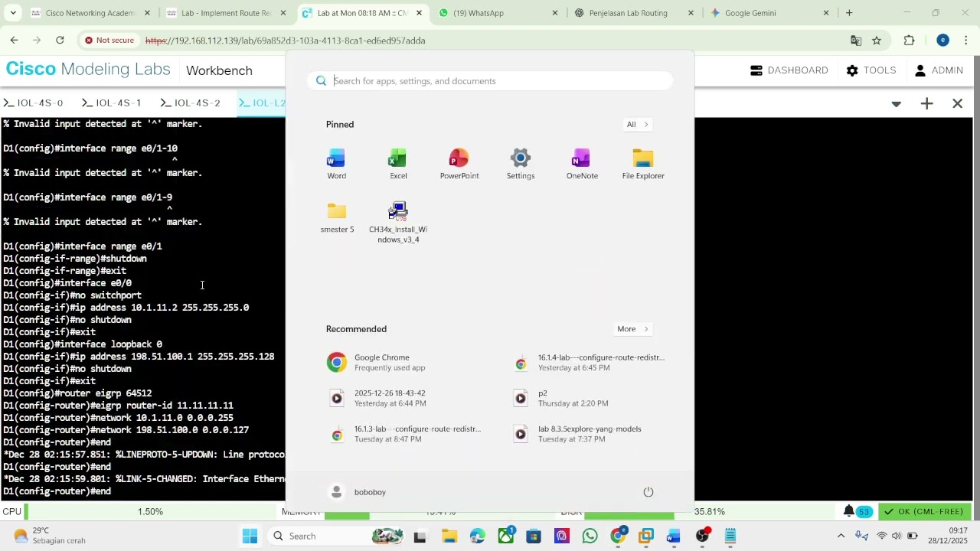Open Word from pinned apps
The image size is (980, 551).
336,165
